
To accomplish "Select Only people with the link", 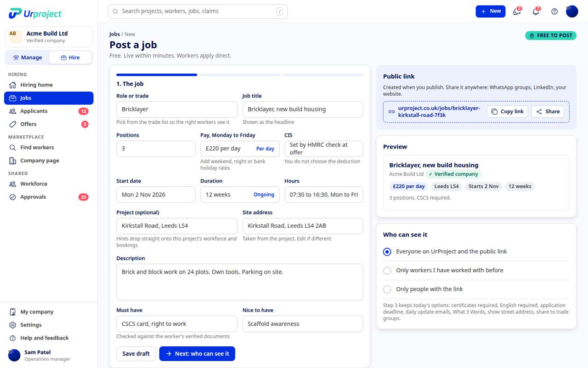I will (476, 289).
